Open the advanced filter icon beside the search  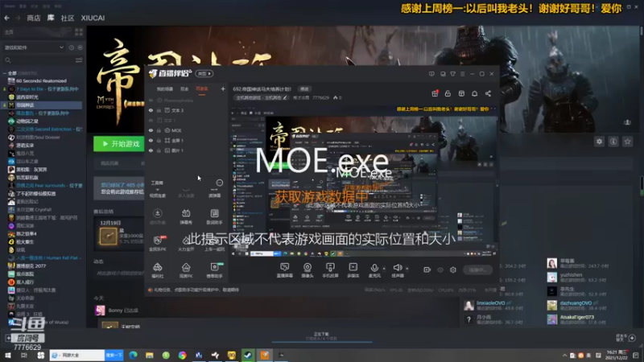click(79, 60)
